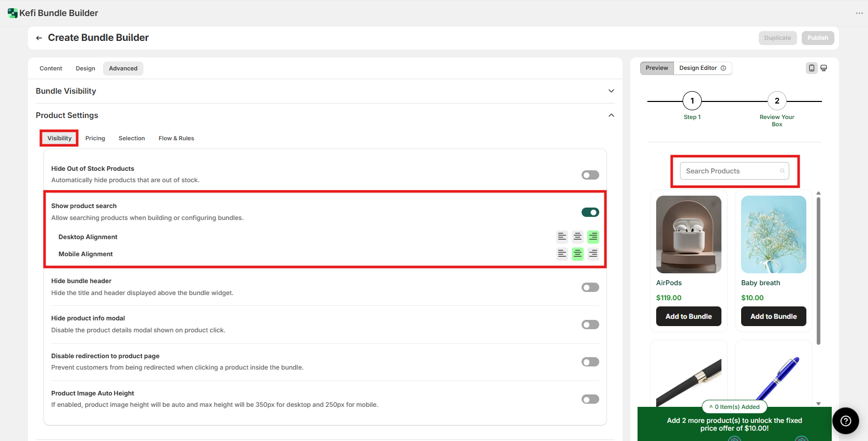
Task: Click the Publish button
Action: pos(818,38)
